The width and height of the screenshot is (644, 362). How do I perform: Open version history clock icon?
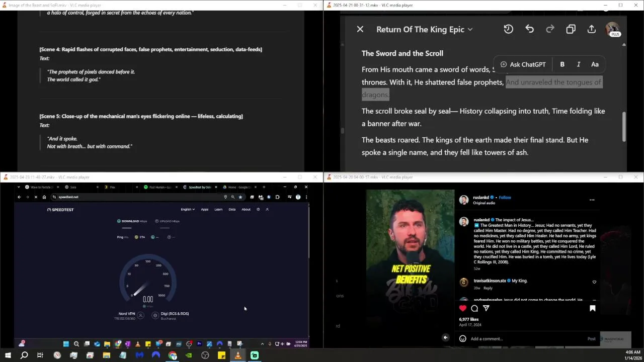[x=508, y=29]
